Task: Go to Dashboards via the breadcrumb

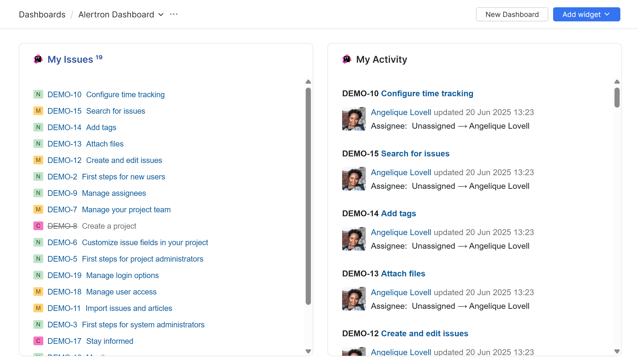Action: pos(42,14)
